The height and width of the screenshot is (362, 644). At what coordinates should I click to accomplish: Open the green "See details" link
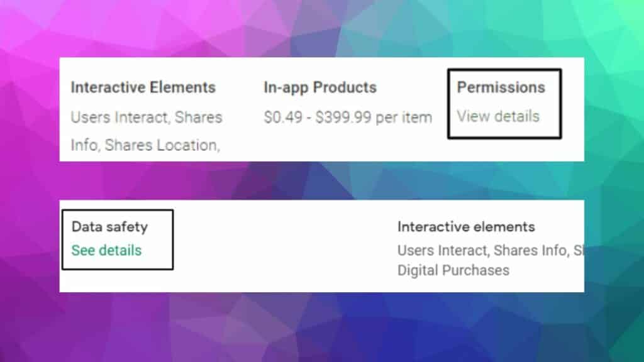[106, 250]
